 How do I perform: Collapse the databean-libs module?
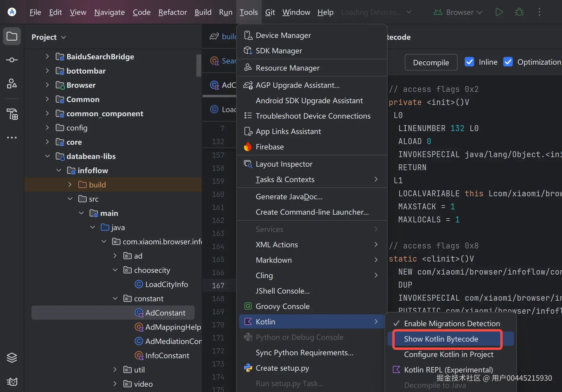coord(47,156)
